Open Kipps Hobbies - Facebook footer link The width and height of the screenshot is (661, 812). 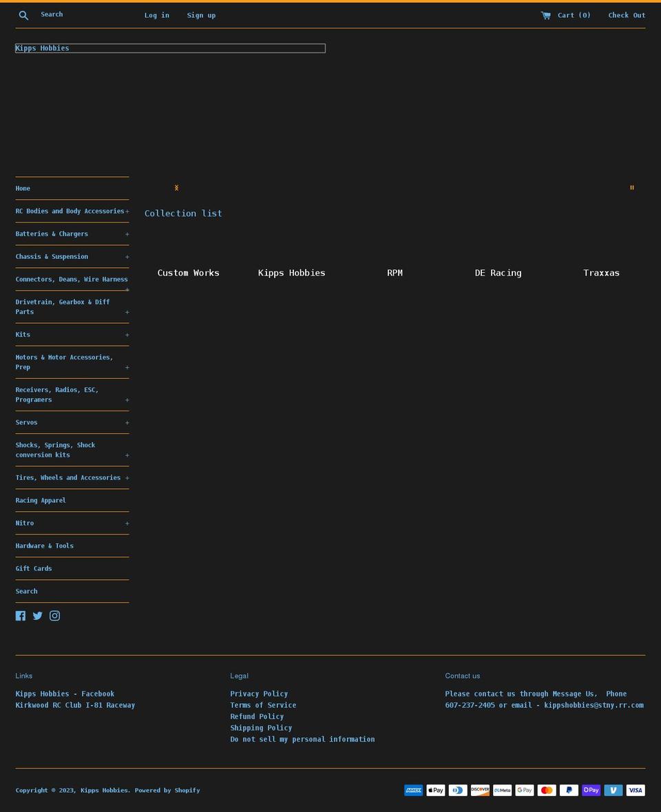(65, 694)
